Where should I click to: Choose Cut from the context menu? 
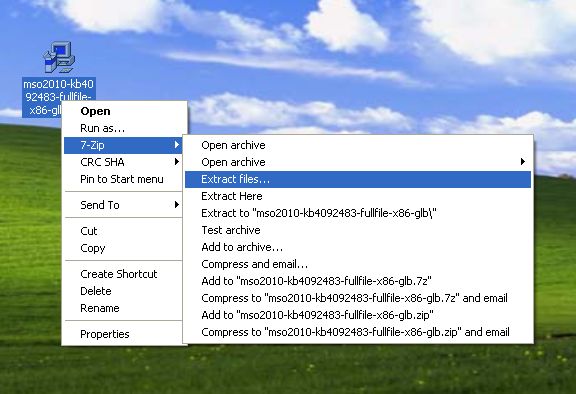tap(123, 231)
